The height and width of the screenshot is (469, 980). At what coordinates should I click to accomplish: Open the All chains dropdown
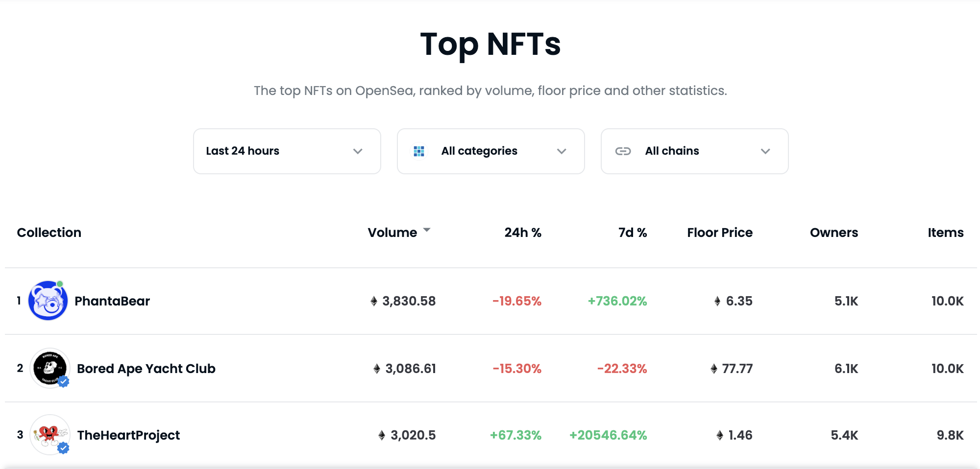[x=695, y=151]
